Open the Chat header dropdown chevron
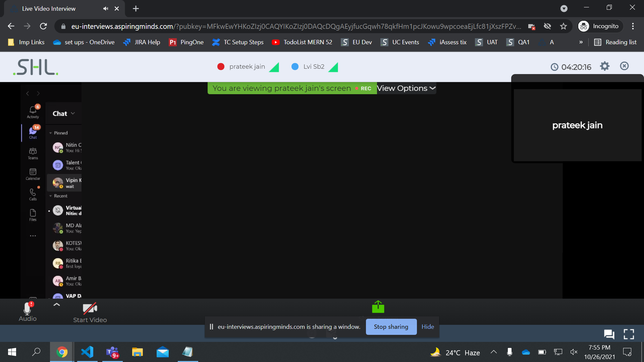Screen dimensions: 644x362 (x=73, y=113)
